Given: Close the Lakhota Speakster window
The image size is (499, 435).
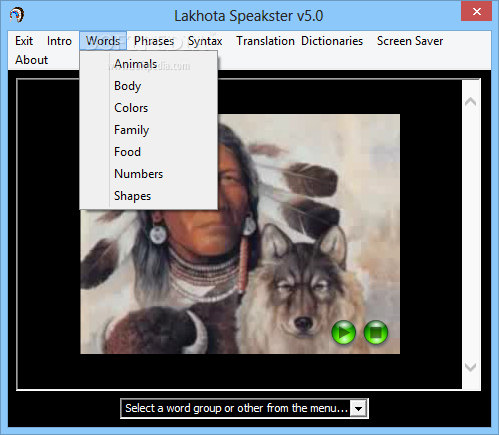Looking at the screenshot, I should [477, 12].
